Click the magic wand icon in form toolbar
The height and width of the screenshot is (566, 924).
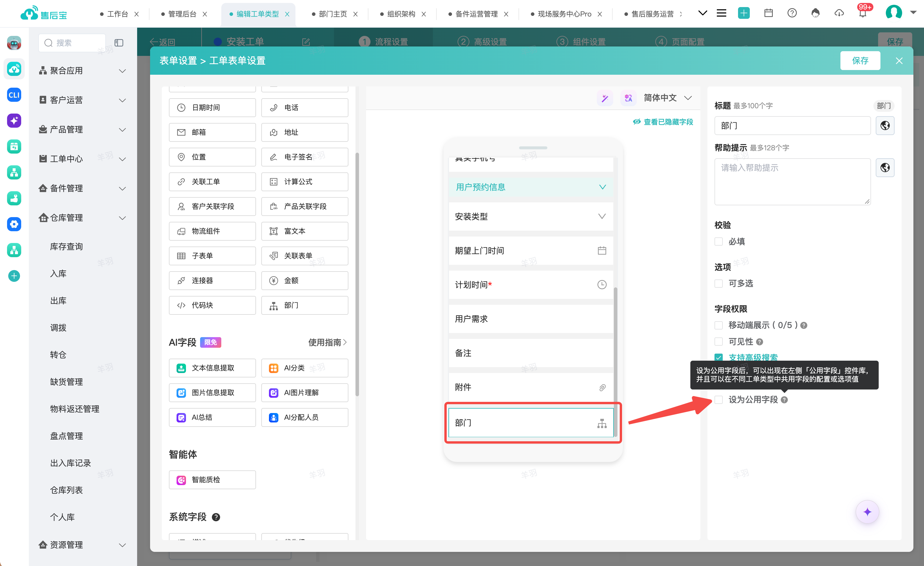(x=605, y=98)
